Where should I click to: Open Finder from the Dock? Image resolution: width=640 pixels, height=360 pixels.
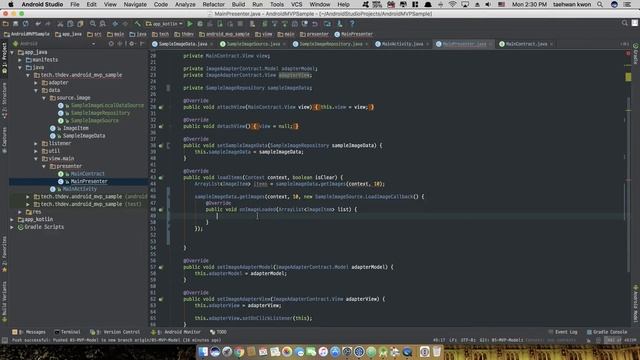[203, 351]
